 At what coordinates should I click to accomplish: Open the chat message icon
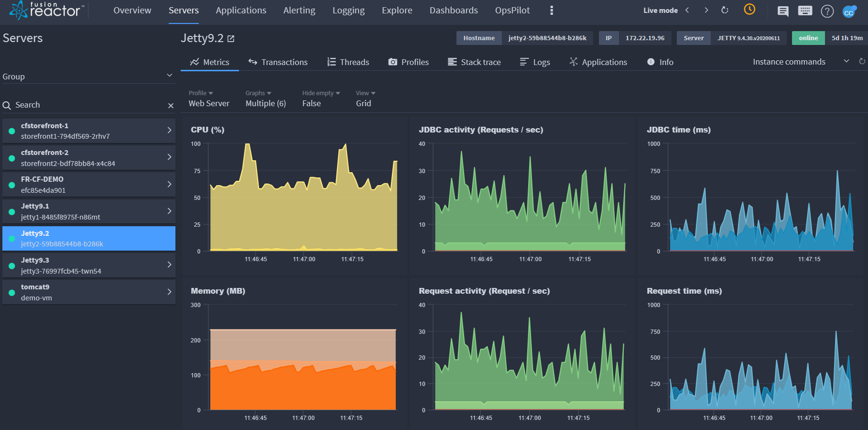pos(783,11)
